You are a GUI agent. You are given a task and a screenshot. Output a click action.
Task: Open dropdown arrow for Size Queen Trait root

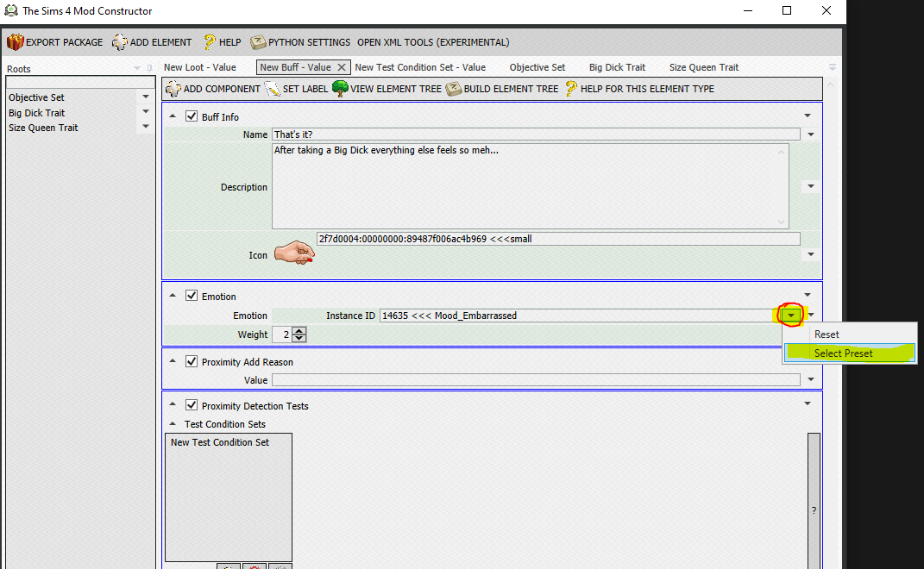click(x=146, y=126)
